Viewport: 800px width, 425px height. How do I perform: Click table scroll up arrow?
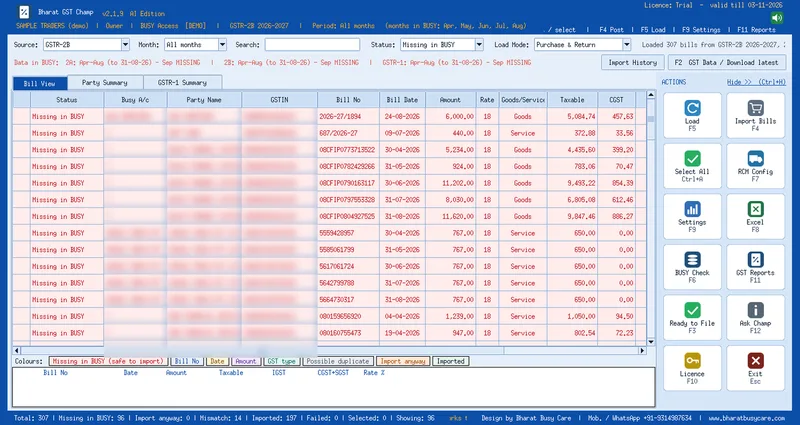(651, 95)
